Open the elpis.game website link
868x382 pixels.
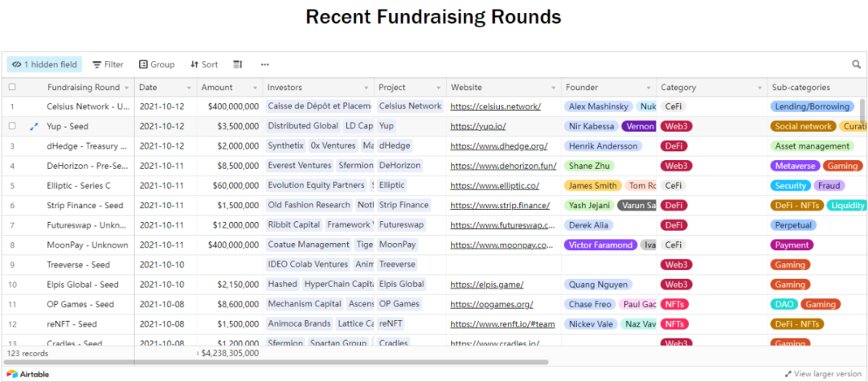pyautogui.click(x=486, y=285)
